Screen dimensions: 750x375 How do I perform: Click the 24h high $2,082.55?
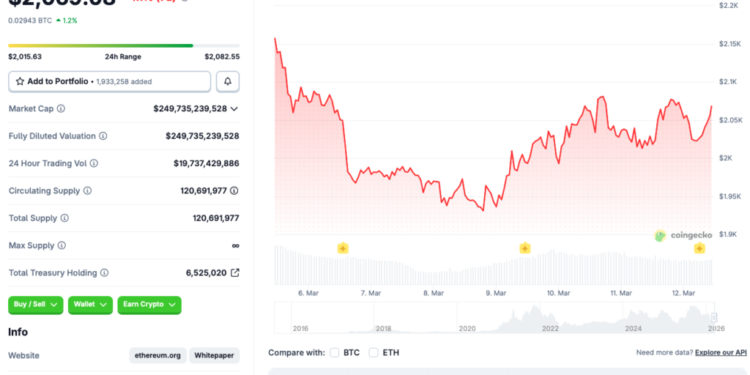click(222, 56)
